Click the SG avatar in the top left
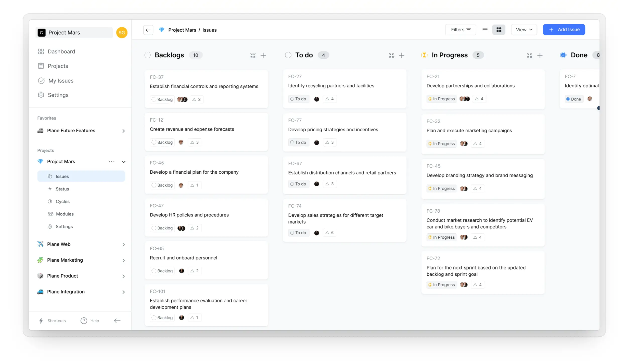 coord(122,32)
